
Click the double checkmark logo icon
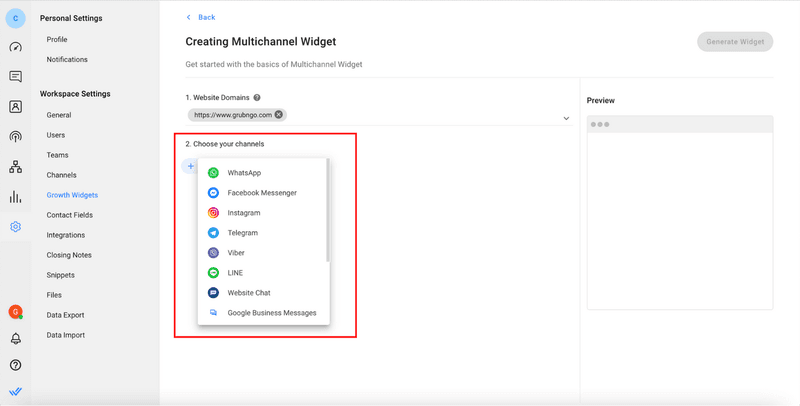(x=15, y=392)
